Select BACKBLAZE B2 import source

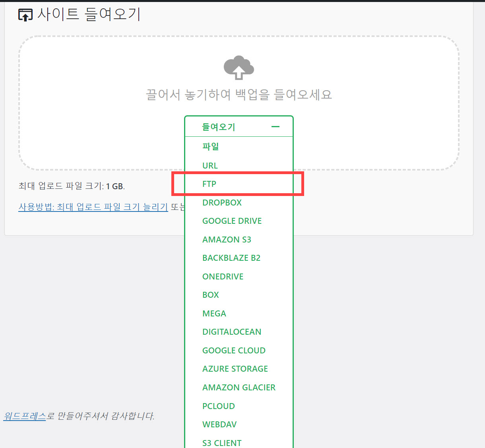pos(231,258)
